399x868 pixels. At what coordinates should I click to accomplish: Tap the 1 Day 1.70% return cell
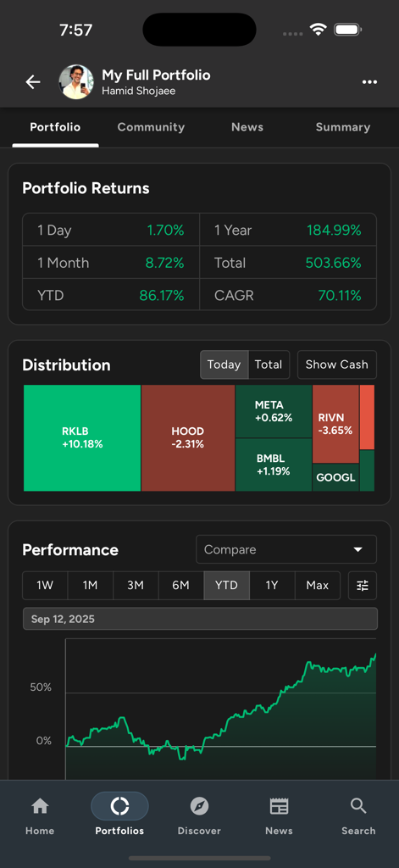pos(111,230)
